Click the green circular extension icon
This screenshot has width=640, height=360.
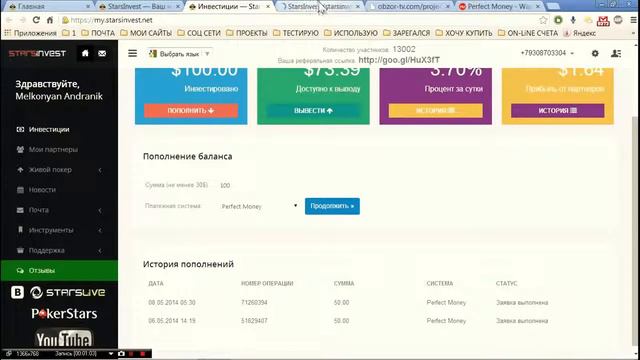point(558,20)
